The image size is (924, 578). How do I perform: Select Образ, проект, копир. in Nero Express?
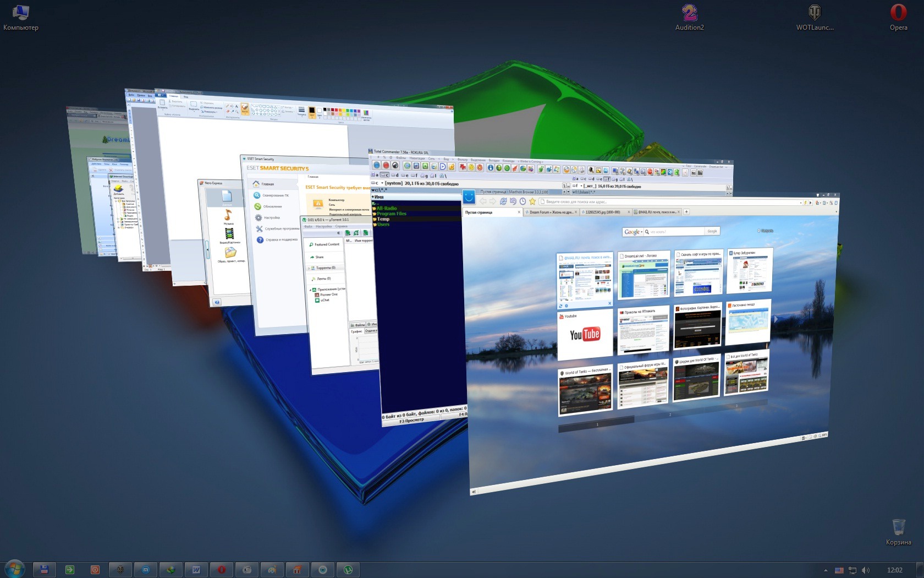231,255
